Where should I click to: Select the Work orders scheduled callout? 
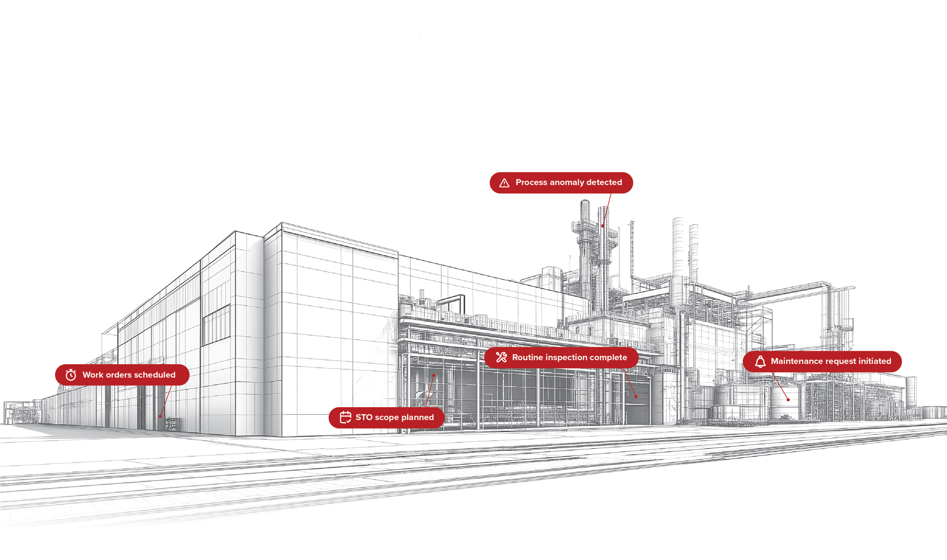122,375
